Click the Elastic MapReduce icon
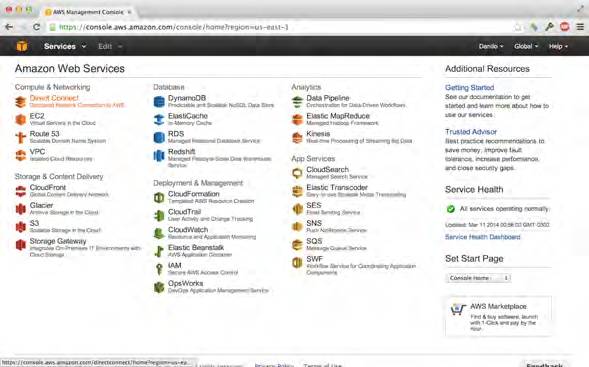Viewport: 589px width, 367px height. pos(298,119)
